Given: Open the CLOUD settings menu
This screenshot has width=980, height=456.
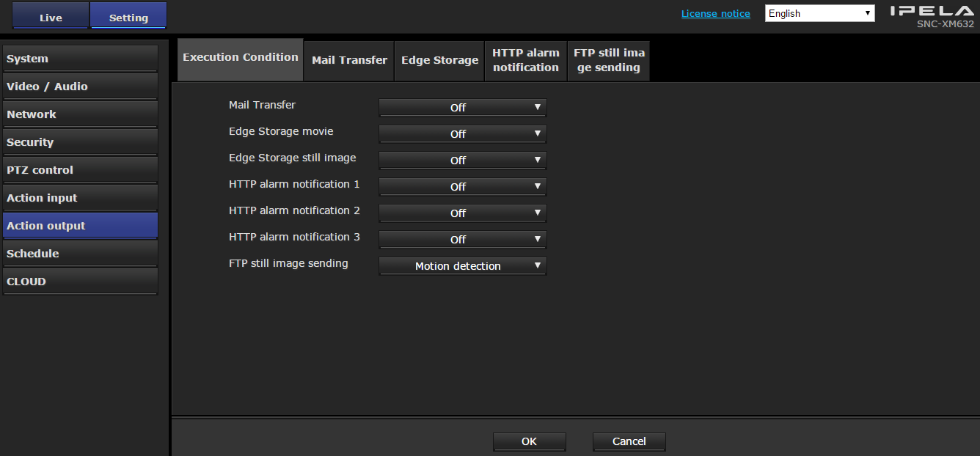Looking at the screenshot, I should (x=80, y=282).
